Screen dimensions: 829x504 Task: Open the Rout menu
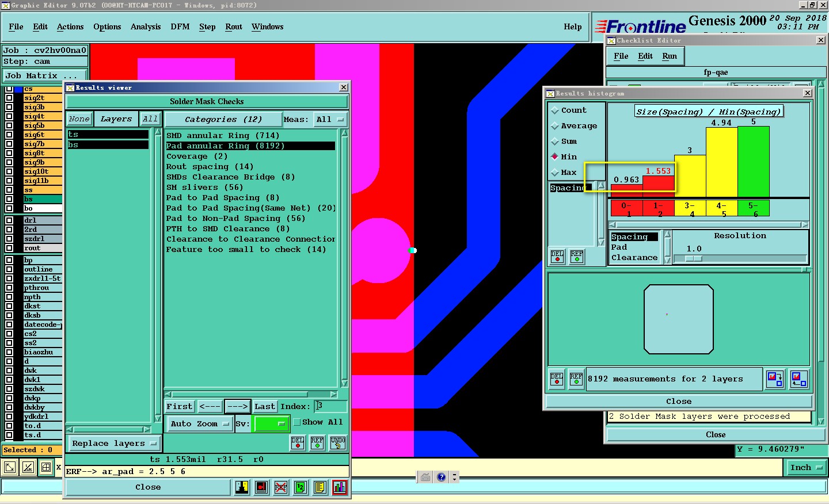tap(234, 27)
